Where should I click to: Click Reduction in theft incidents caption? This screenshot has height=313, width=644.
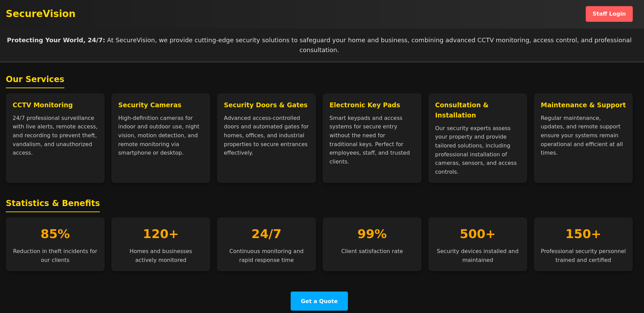pyautogui.click(x=55, y=255)
